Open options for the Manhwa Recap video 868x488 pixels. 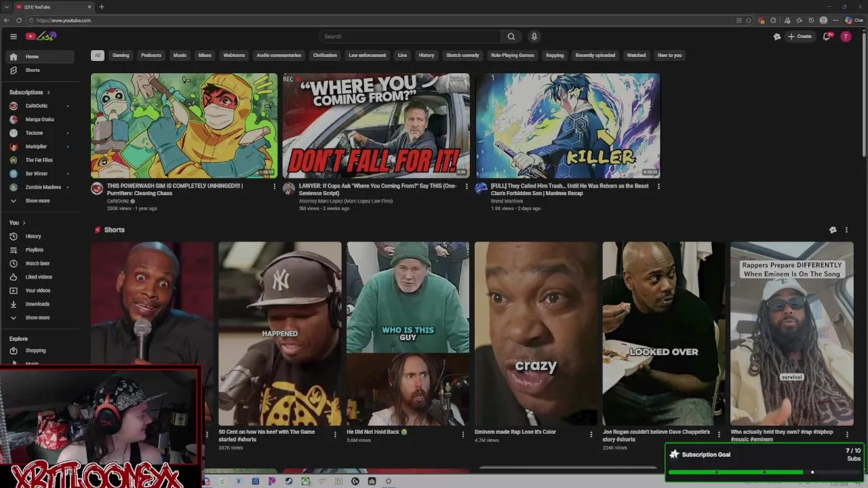click(658, 186)
